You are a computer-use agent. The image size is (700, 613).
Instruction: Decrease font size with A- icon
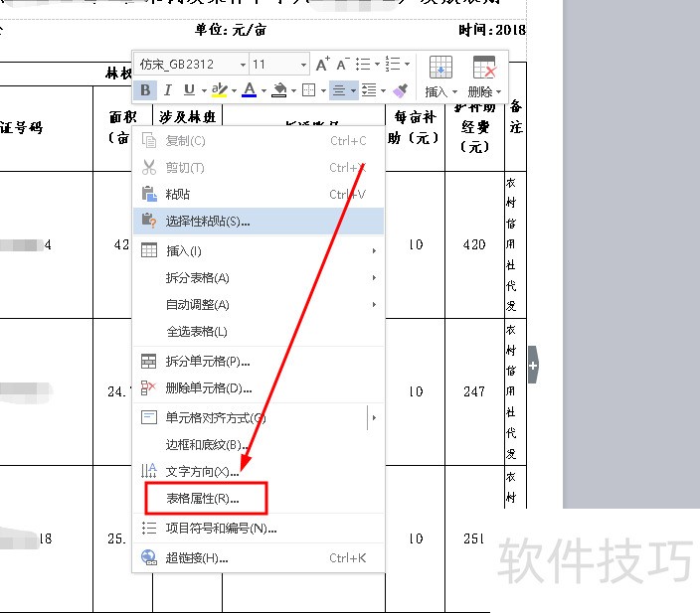coord(342,65)
